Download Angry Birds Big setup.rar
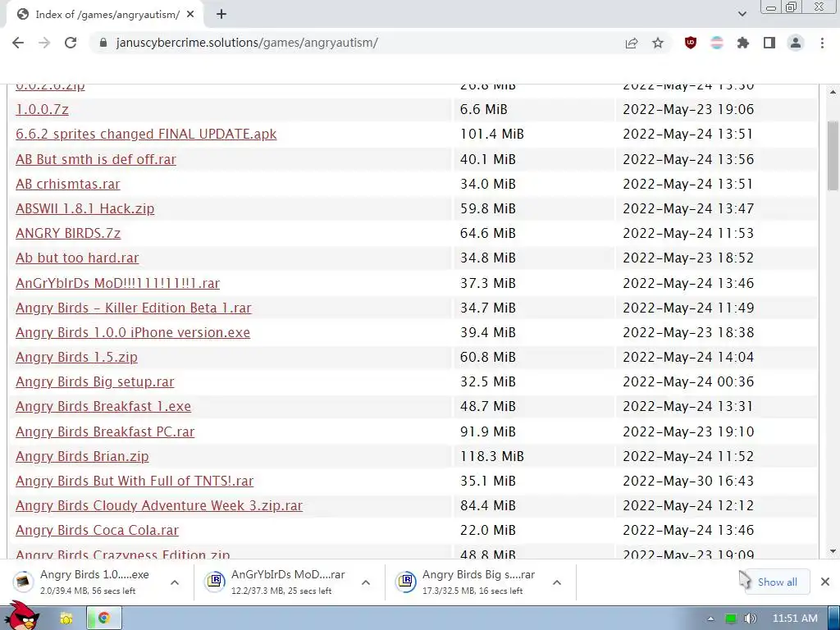840x630 pixels. point(95,381)
